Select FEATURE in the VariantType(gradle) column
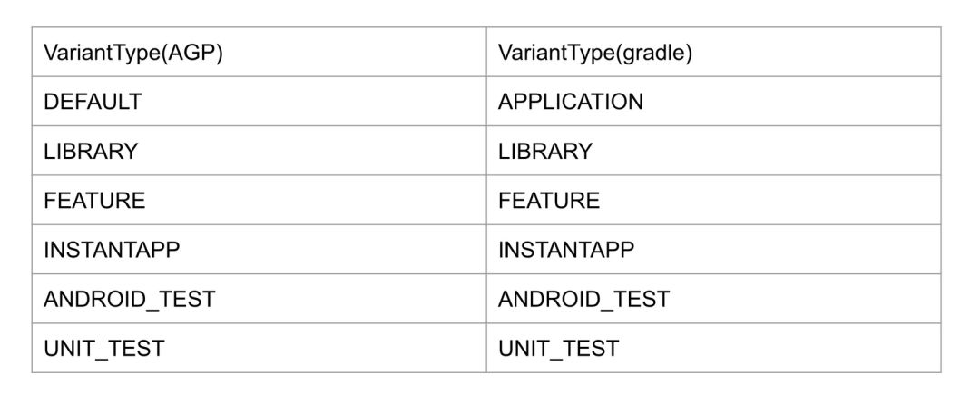The height and width of the screenshot is (396, 980). 548,201
